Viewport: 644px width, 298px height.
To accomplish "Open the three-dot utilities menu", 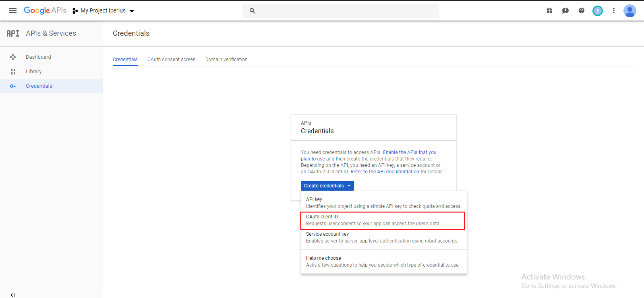I will [x=614, y=11].
